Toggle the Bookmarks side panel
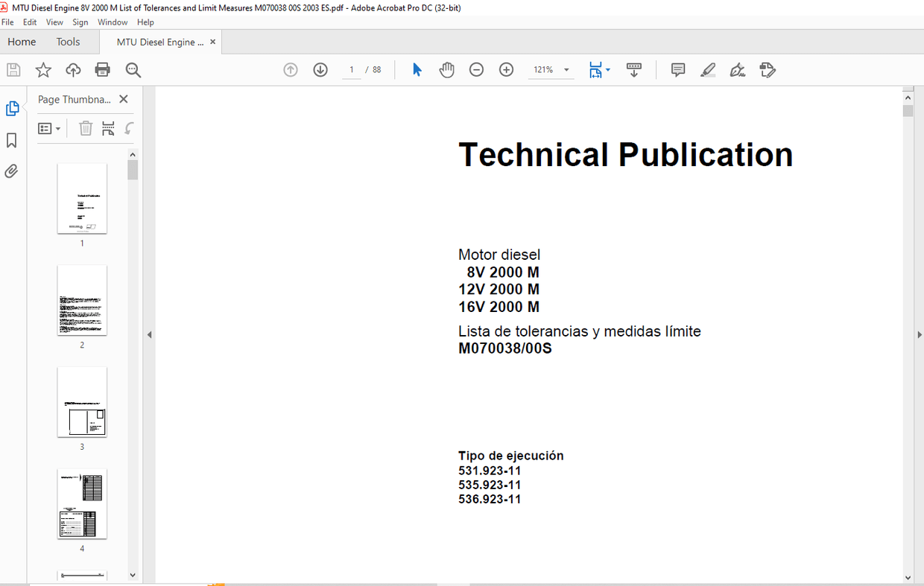Image resolution: width=924 pixels, height=586 pixels. point(12,140)
